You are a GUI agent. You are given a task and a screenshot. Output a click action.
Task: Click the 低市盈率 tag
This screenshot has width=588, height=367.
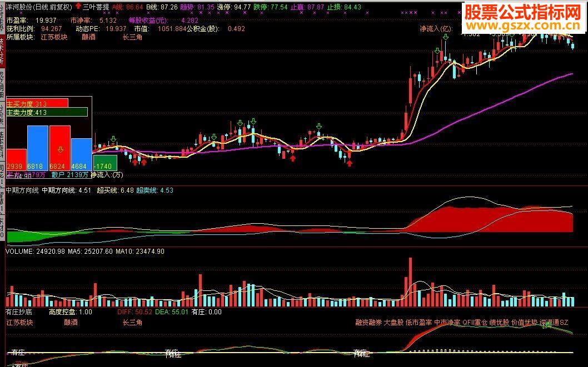419,323
